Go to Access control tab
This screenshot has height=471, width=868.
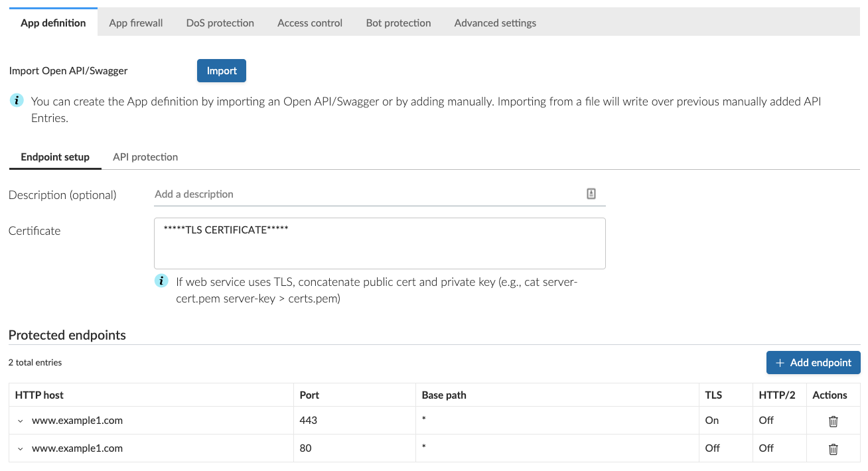pyautogui.click(x=310, y=23)
